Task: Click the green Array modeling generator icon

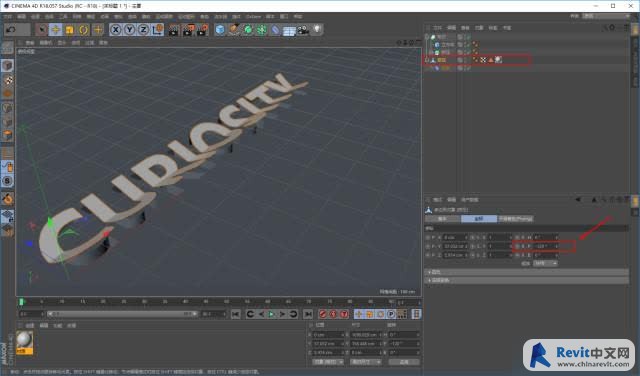Action: (x=262, y=29)
